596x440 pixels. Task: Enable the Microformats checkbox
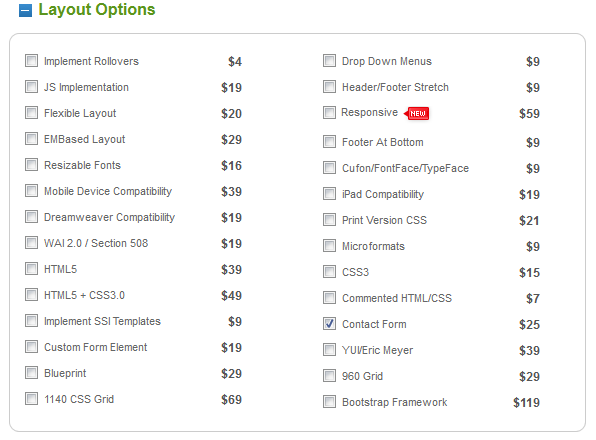(329, 246)
